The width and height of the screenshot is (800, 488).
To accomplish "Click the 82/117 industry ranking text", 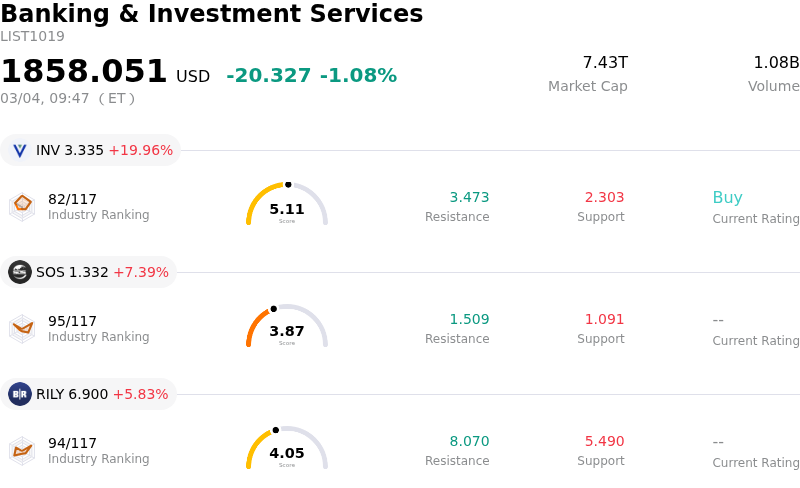I will tap(72, 199).
